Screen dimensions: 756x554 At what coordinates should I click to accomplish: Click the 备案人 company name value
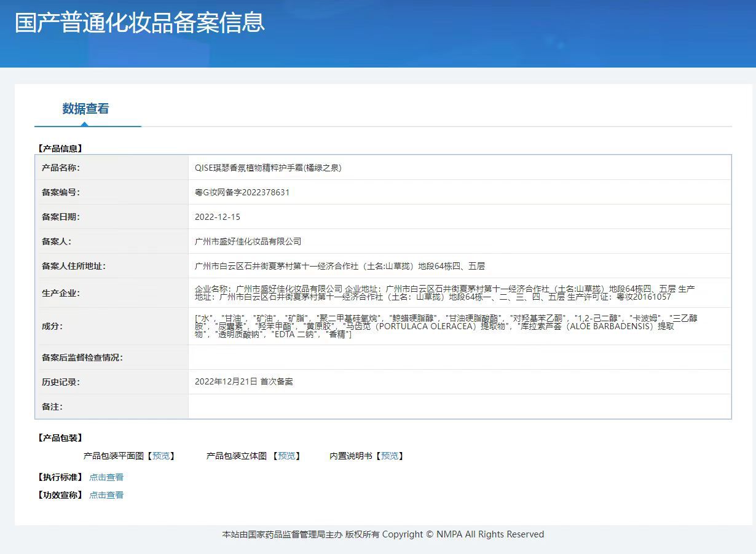(248, 241)
